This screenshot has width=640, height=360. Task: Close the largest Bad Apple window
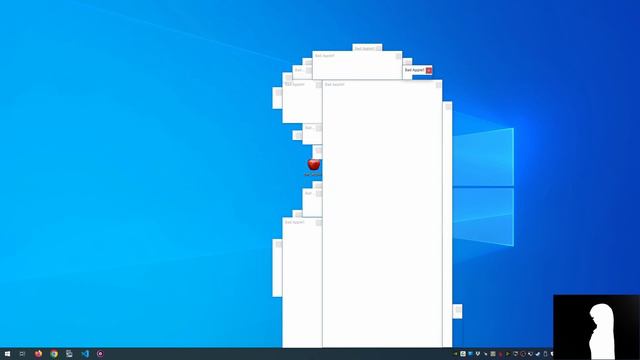[438, 85]
